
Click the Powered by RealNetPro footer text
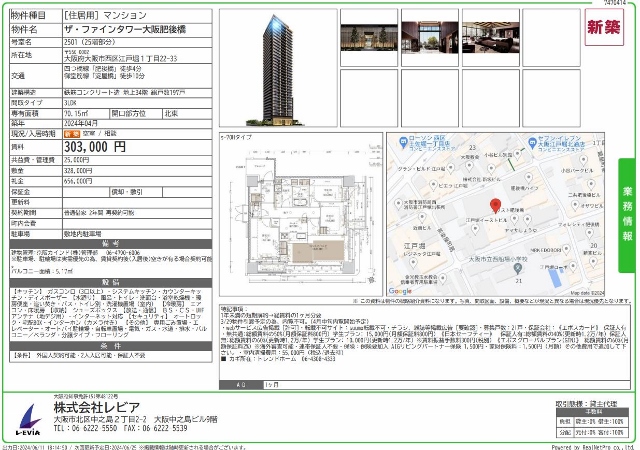pos(593,447)
